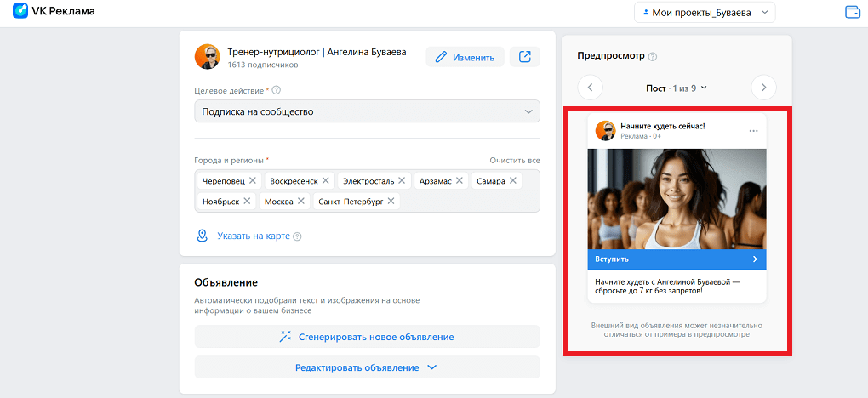Click the Начните худеть сейчас! ad title
The height and width of the screenshot is (398, 868).
[663, 126]
